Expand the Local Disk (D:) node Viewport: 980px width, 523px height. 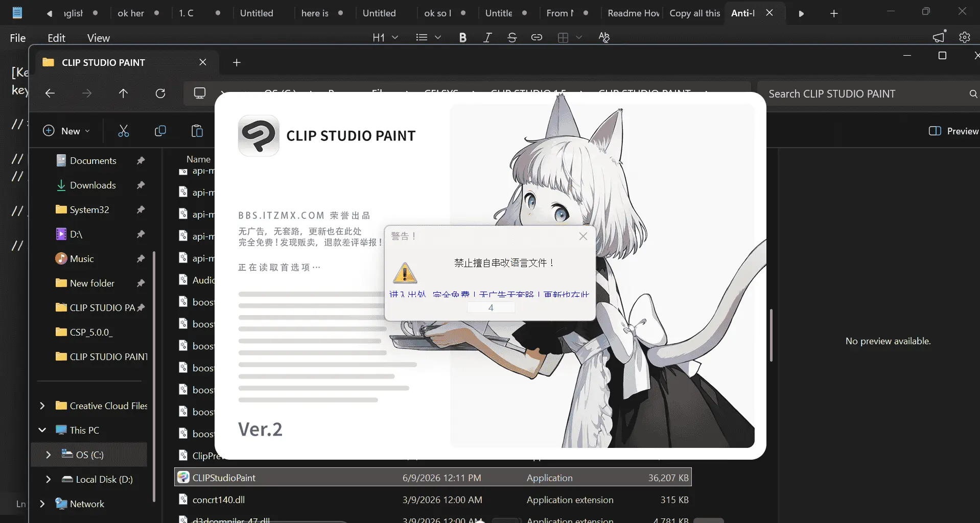pyautogui.click(x=49, y=479)
